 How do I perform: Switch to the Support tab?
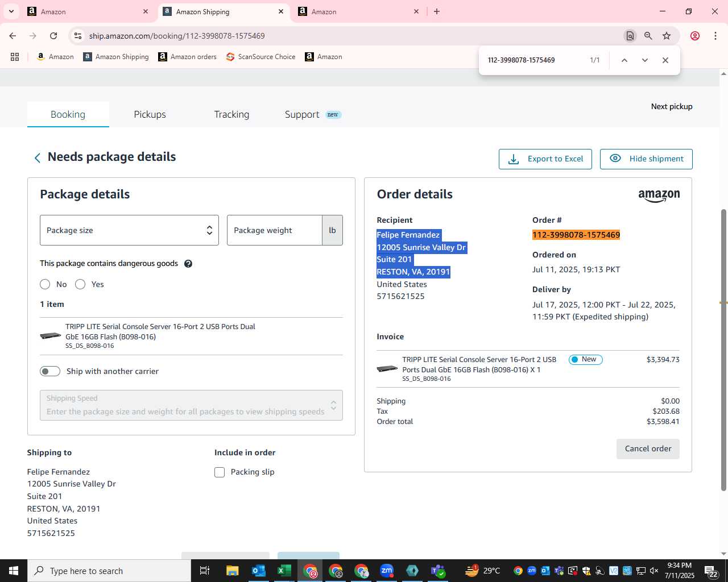[312, 114]
